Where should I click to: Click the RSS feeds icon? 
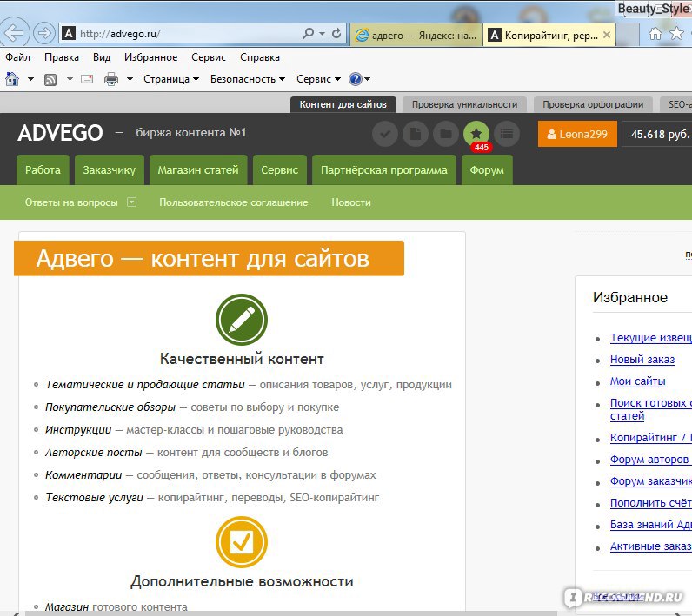click(x=50, y=79)
